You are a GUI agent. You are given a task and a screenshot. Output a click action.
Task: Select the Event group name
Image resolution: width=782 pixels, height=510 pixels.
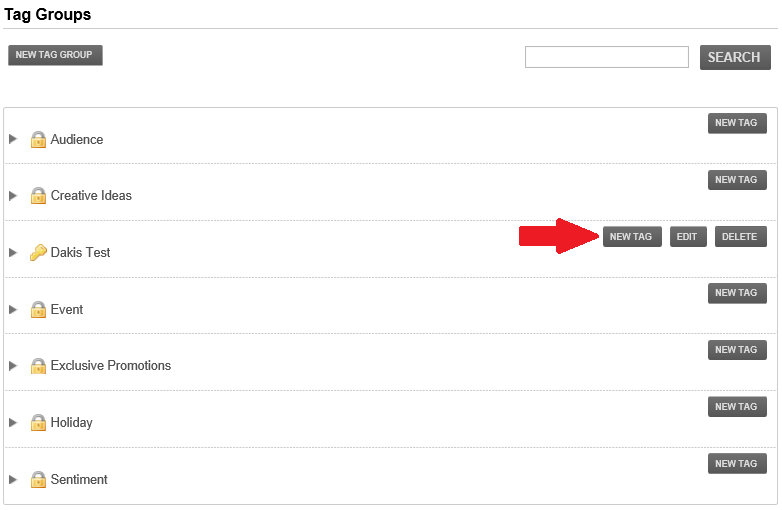tap(67, 310)
